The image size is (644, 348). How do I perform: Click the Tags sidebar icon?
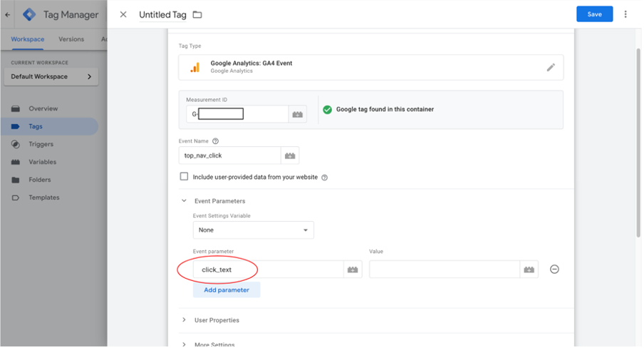point(16,127)
